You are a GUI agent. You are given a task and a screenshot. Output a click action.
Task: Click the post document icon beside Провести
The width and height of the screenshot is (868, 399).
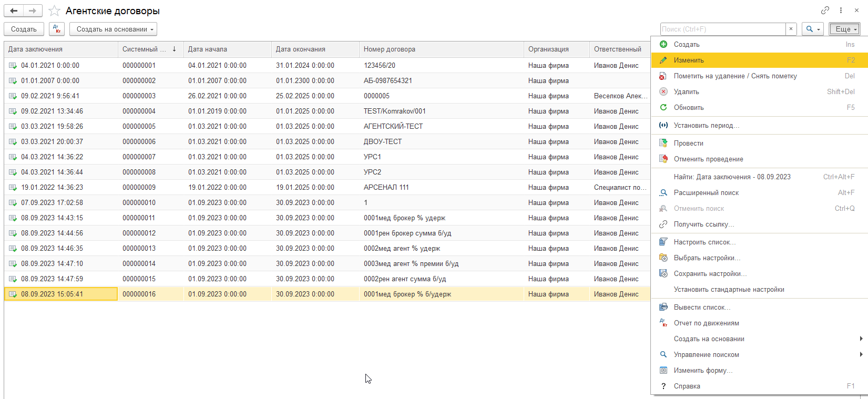coord(663,143)
